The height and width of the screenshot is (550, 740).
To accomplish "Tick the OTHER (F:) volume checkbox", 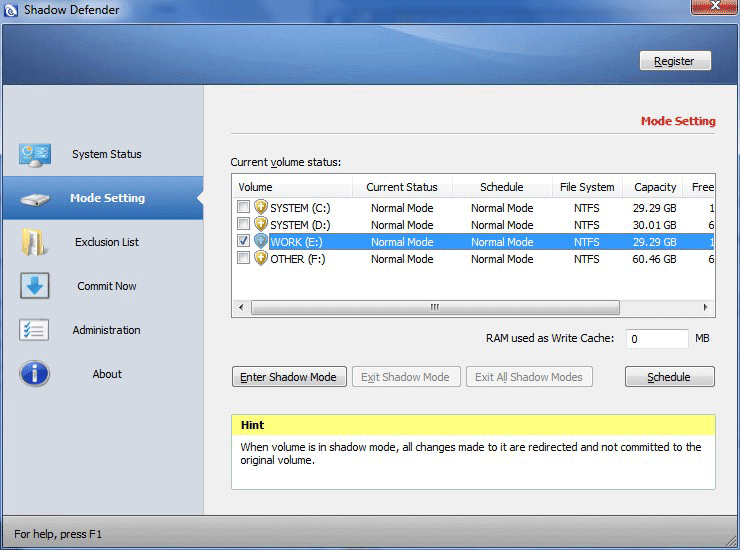I will [243, 258].
